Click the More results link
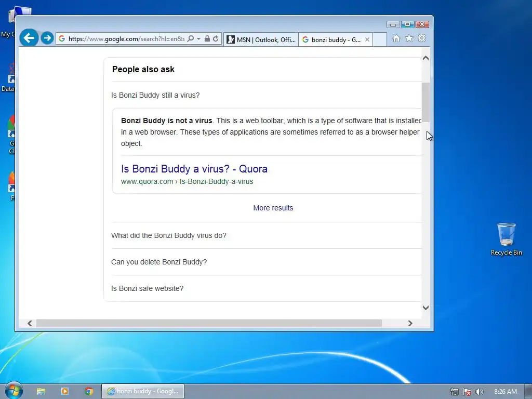The image size is (532, 399). click(x=273, y=208)
